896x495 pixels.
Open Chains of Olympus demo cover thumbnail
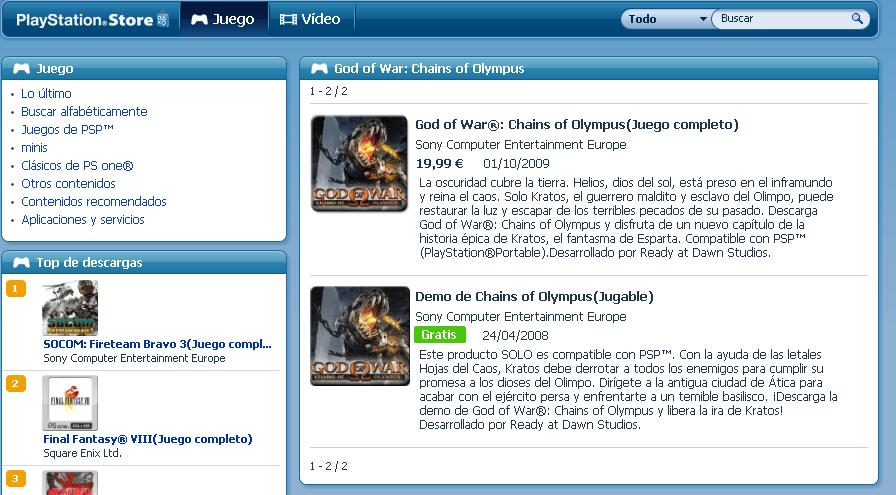pyautogui.click(x=359, y=336)
